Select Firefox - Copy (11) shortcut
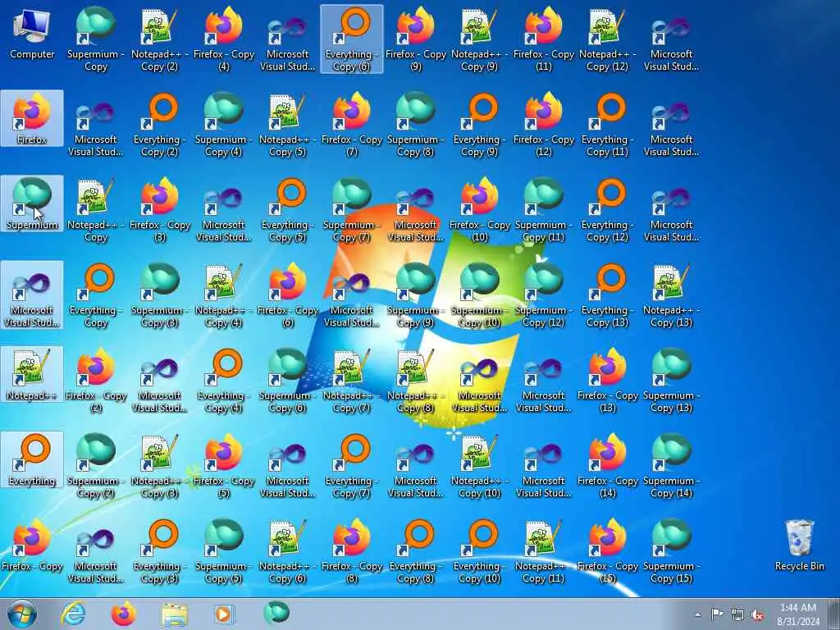Image resolution: width=840 pixels, height=630 pixels. [x=543, y=39]
